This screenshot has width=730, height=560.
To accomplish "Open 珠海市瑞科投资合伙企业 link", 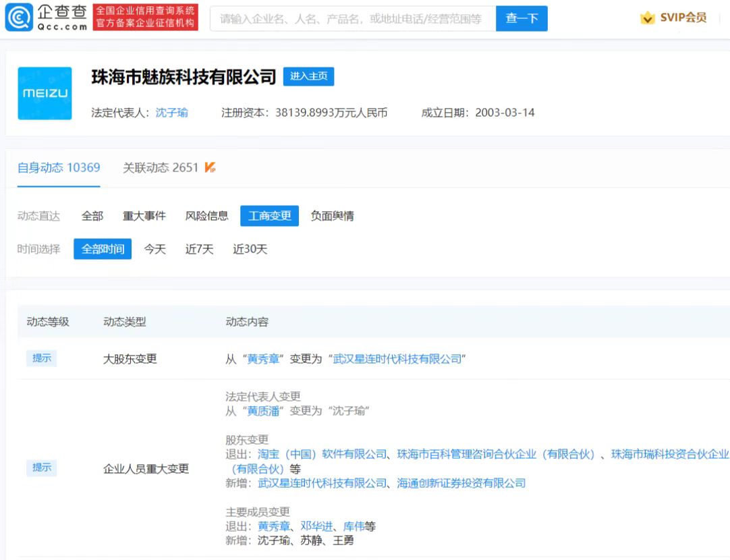I will coord(670,454).
